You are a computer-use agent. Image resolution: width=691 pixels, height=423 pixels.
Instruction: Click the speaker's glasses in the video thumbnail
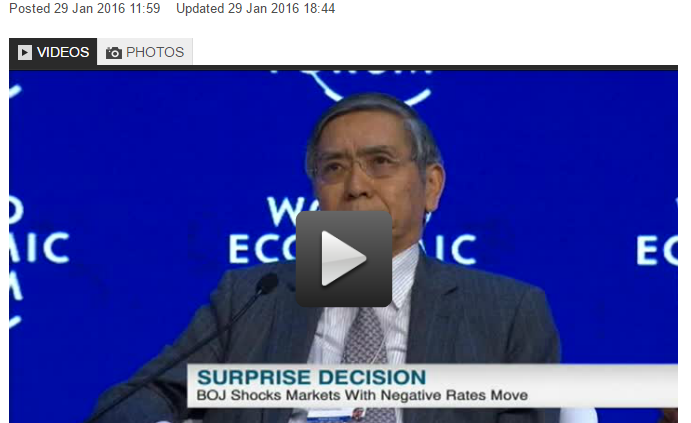tap(359, 166)
